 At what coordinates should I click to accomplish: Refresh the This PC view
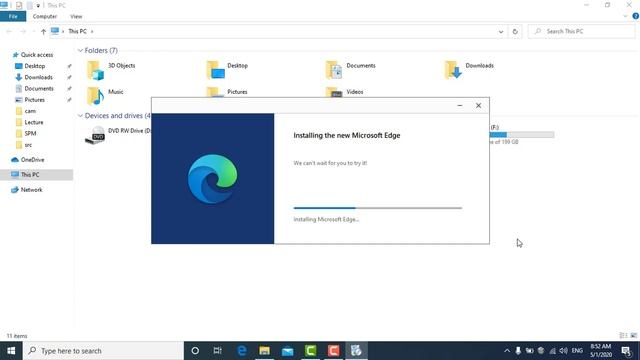click(515, 31)
